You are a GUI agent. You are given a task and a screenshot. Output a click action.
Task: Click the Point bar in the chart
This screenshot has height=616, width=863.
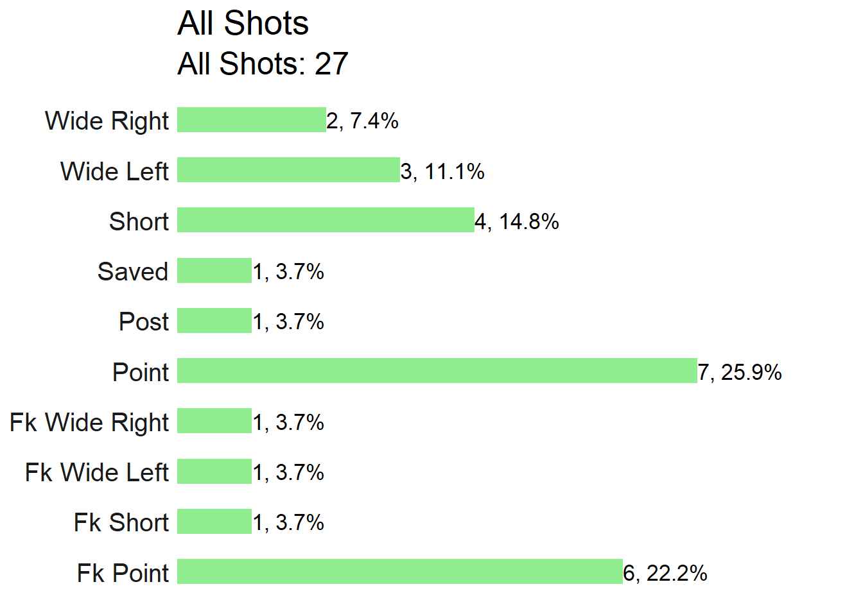coord(437,371)
